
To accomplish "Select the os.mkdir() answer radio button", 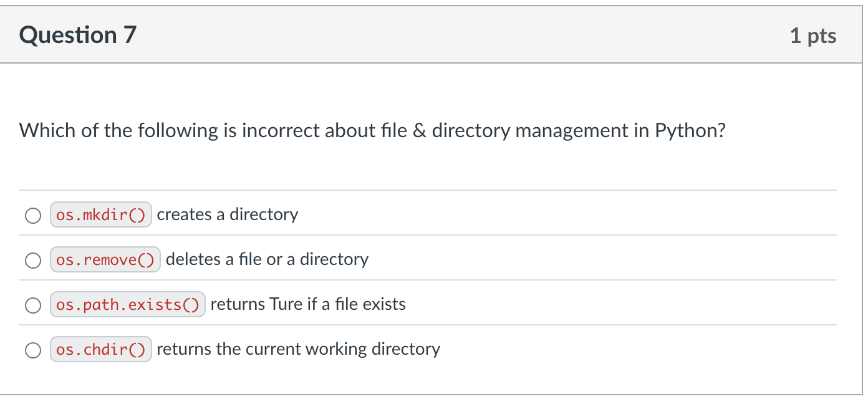I will 32,215.
